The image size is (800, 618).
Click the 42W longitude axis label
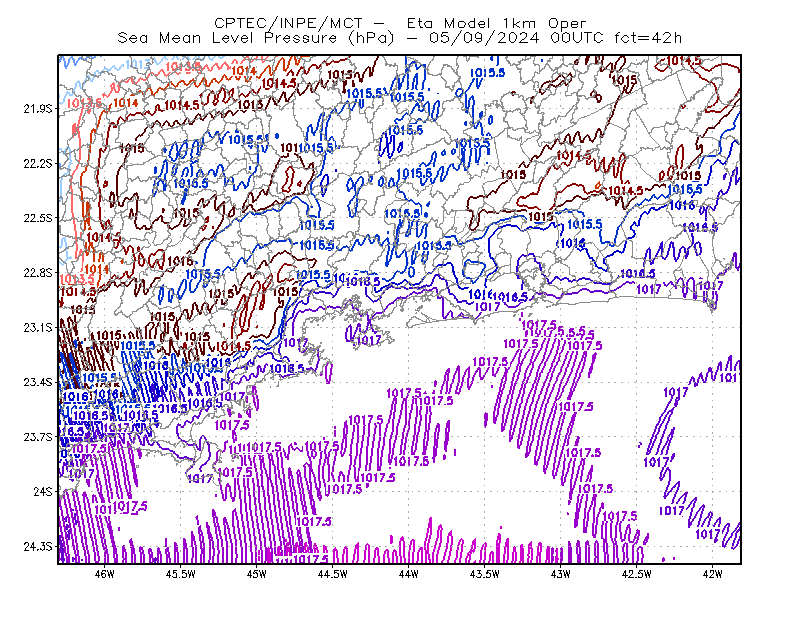pos(712,574)
